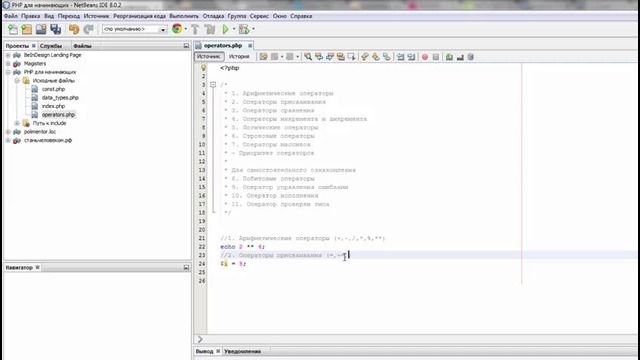This screenshot has width=640, height=360.
Task: Click the Toggle Bookmark editor icon
Action: coord(387,57)
